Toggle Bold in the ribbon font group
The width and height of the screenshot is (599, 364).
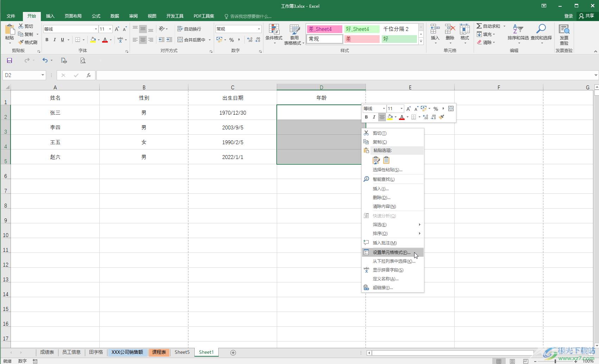pyautogui.click(x=47, y=40)
